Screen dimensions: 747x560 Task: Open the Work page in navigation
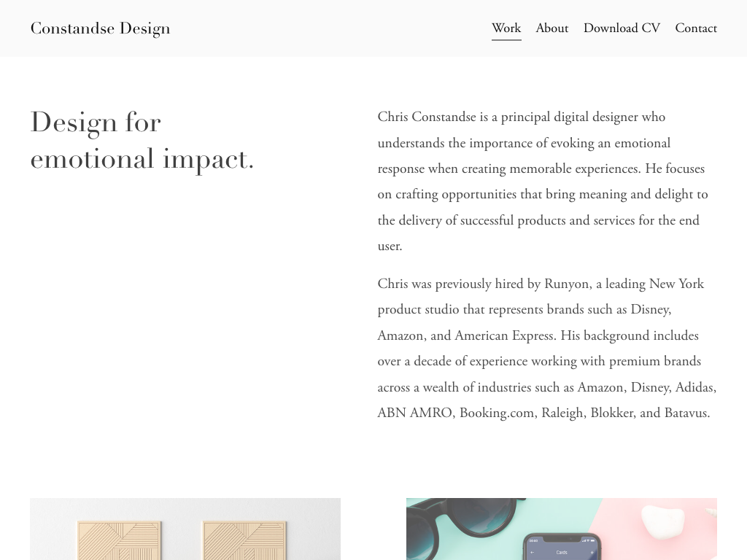pyautogui.click(x=506, y=28)
